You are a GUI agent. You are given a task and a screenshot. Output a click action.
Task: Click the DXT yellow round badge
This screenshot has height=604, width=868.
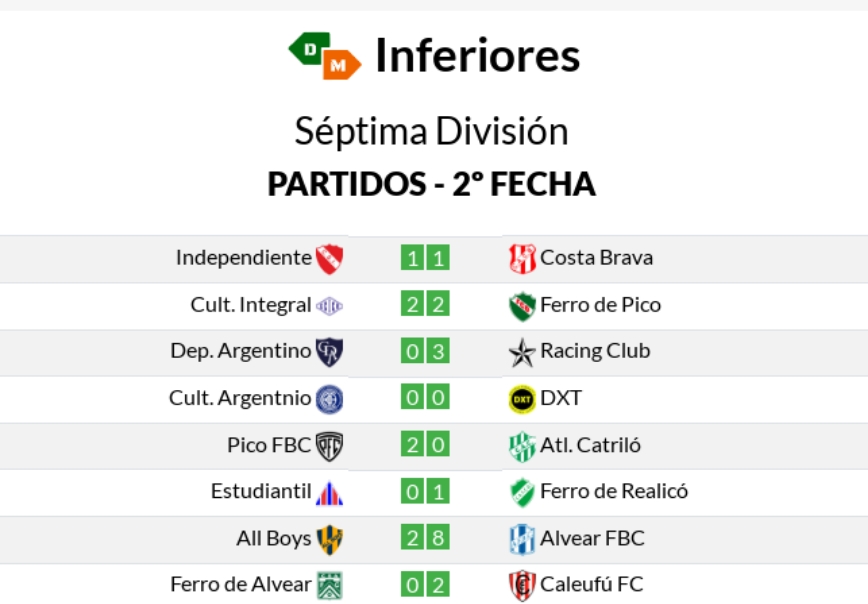pos(522,399)
